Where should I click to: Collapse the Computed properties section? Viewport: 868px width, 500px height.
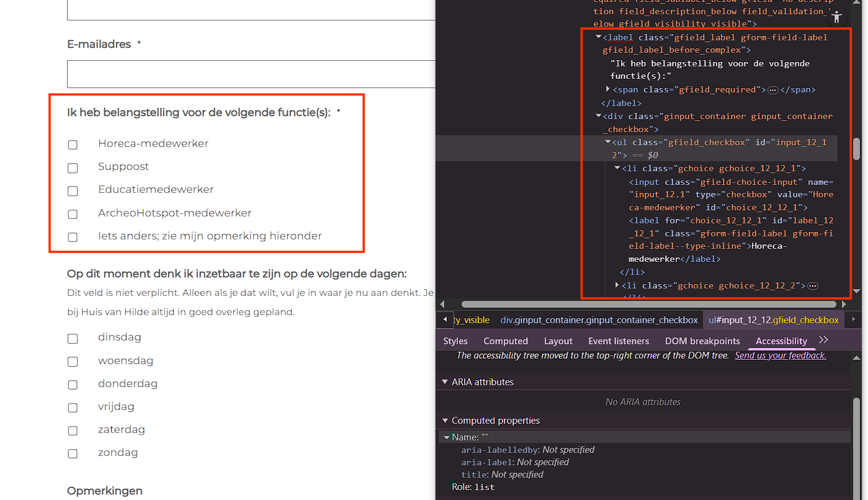[445, 421]
